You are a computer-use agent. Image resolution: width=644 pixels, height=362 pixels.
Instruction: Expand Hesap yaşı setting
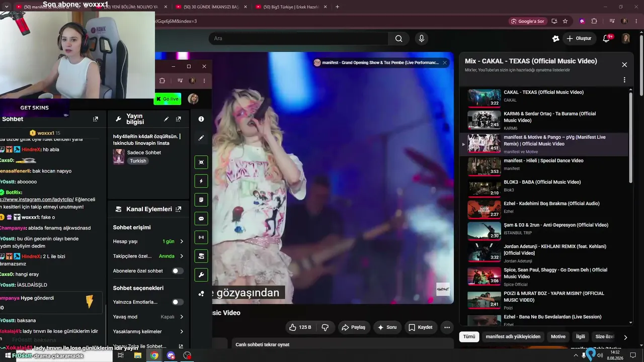(148, 241)
